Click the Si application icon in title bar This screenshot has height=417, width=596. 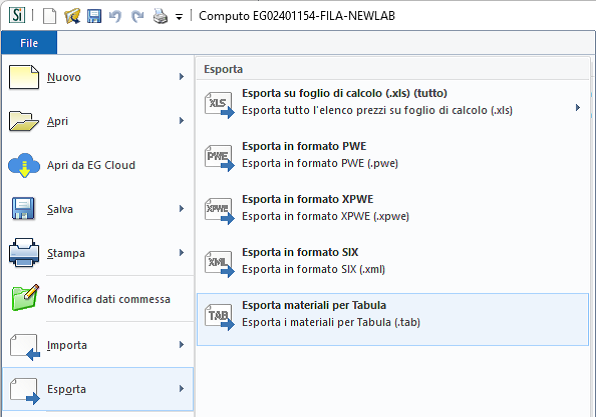pos(17,15)
